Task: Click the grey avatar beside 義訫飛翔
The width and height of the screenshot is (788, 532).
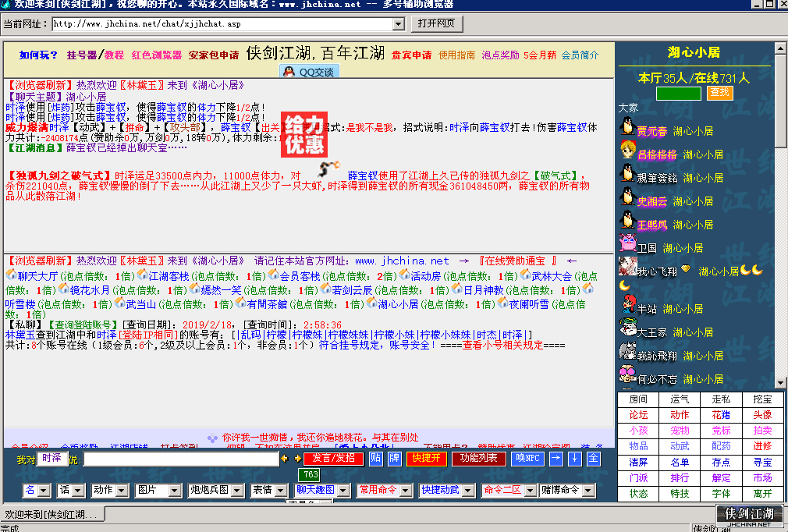Action: pos(628,351)
